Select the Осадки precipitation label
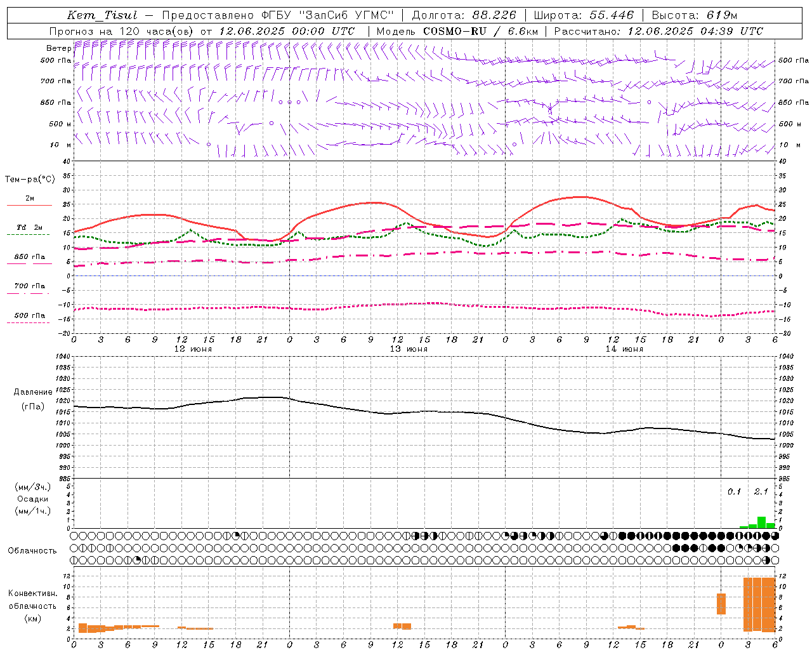Screen dimensions: 812x650 [33, 499]
